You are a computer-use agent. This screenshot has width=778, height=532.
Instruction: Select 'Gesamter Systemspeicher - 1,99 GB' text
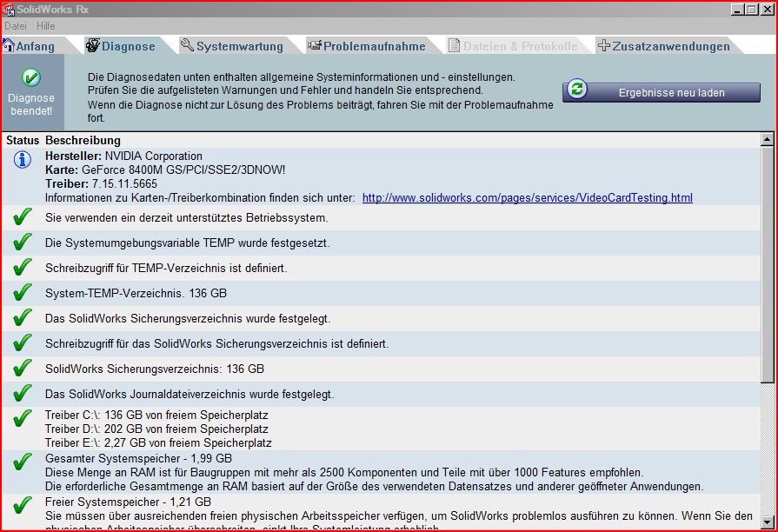tap(138, 458)
